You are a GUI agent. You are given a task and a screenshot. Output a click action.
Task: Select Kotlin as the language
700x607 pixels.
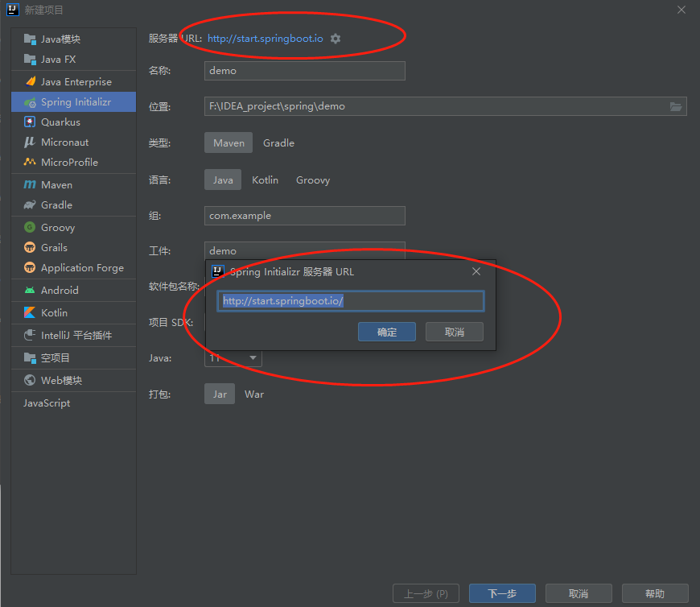[265, 180]
